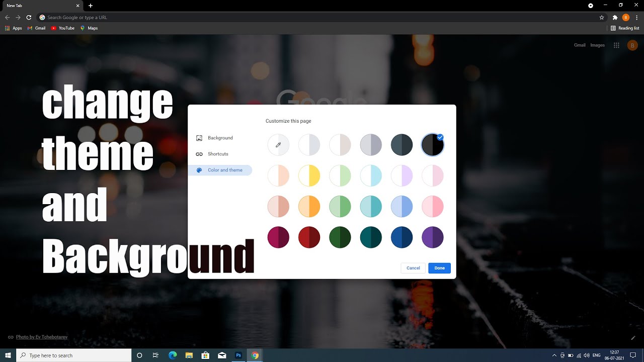644x362 pixels.
Task: Open Microsoft Store from the taskbar
Action: (205, 355)
